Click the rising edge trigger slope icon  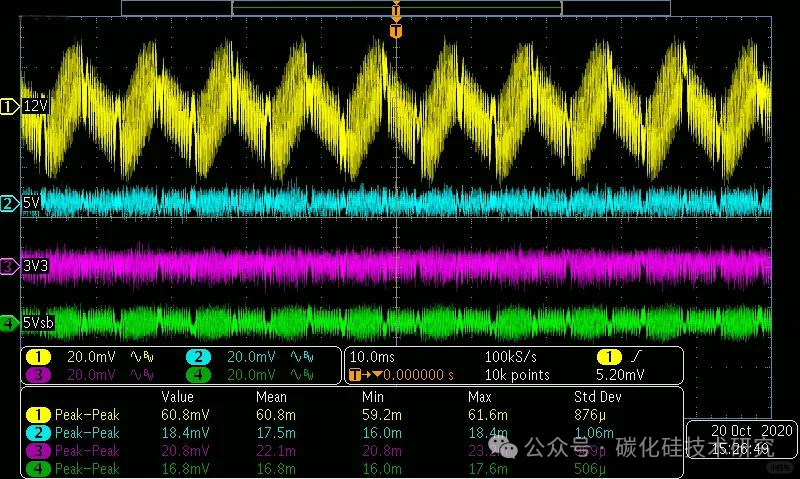click(x=636, y=357)
